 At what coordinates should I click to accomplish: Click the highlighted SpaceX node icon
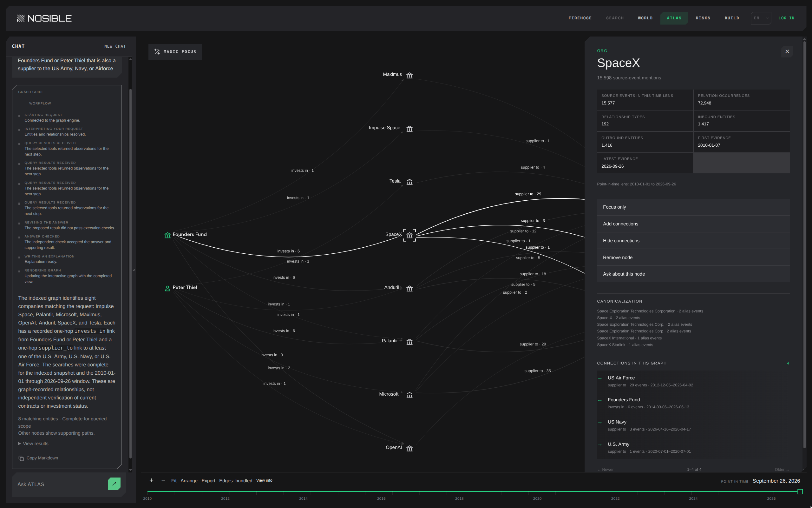pyautogui.click(x=409, y=235)
